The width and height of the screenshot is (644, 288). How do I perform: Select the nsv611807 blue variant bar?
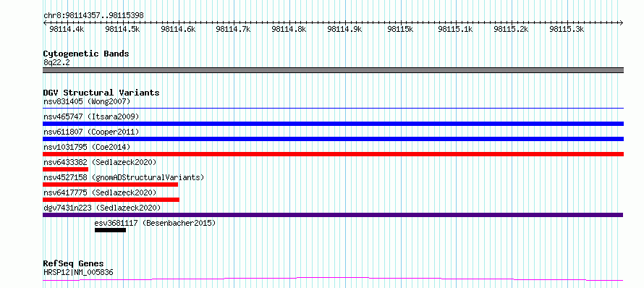click(333, 139)
